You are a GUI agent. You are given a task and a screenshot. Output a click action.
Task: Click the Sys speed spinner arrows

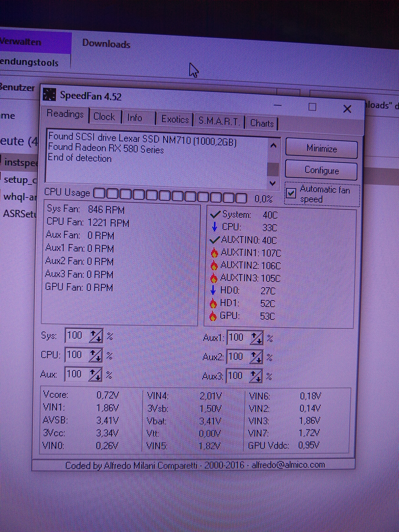pyautogui.click(x=96, y=336)
